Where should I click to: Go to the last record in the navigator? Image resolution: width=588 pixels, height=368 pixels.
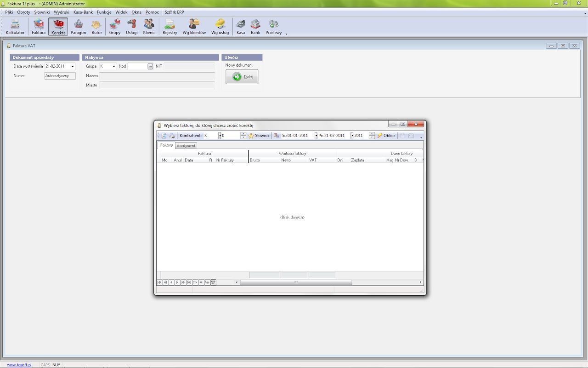pyautogui.click(x=189, y=282)
